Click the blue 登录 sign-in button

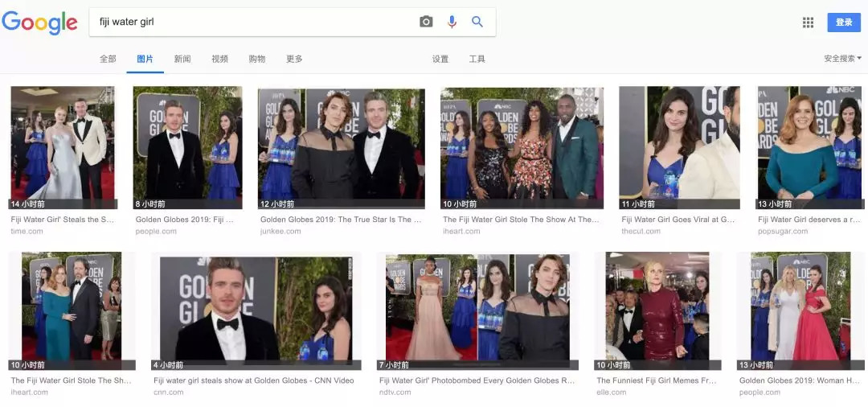[x=844, y=23]
